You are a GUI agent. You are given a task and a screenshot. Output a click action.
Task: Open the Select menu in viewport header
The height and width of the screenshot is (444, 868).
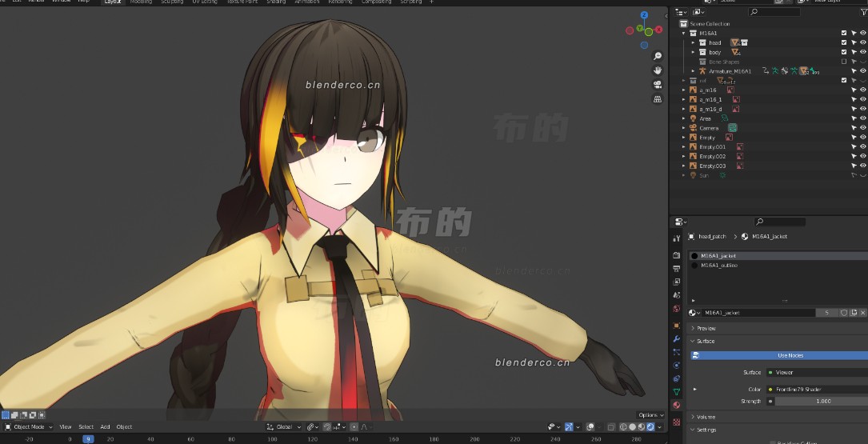coord(86,427)
